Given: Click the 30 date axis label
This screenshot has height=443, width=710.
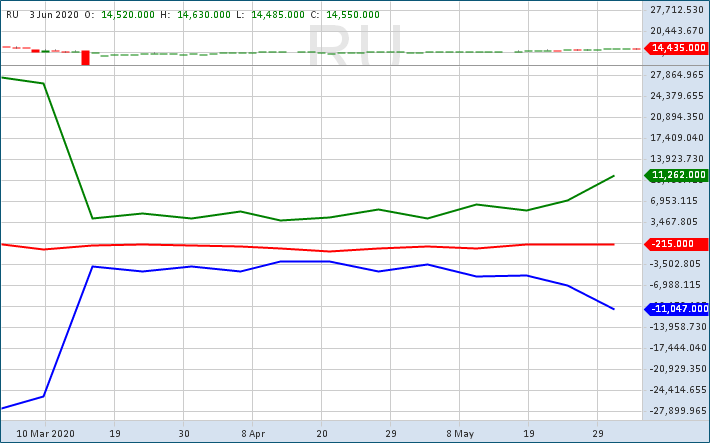Looking at the screenshot, I should click(183, 433).
